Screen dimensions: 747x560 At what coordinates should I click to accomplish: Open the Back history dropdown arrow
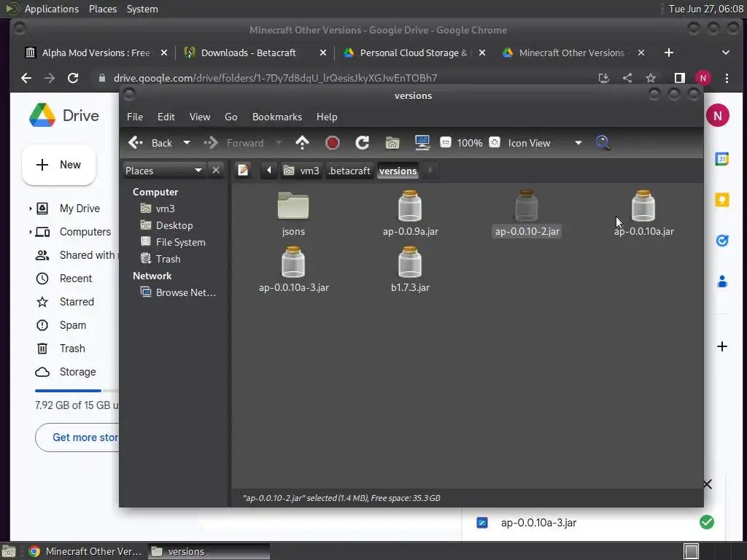tap(187, 142)
